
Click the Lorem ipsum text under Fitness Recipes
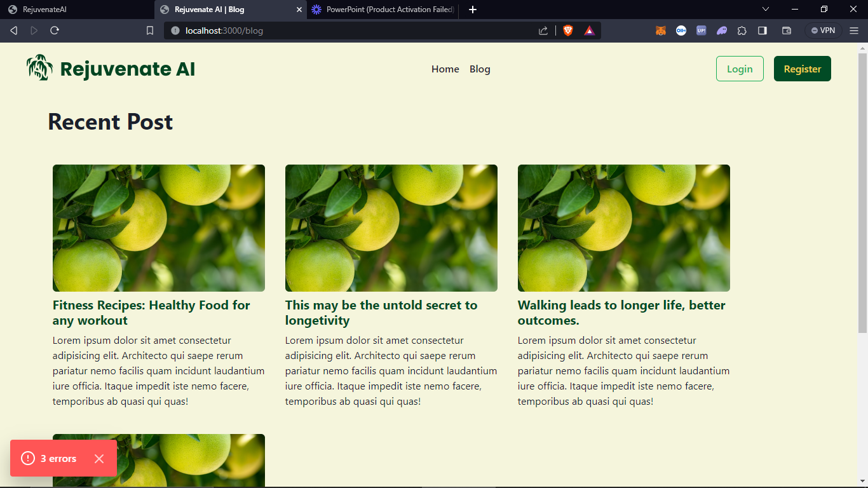(x=159, y=371)
